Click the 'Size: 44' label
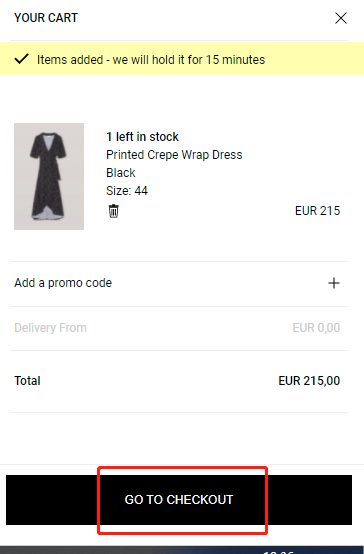The image size is (364, 554). coord(127,191)
